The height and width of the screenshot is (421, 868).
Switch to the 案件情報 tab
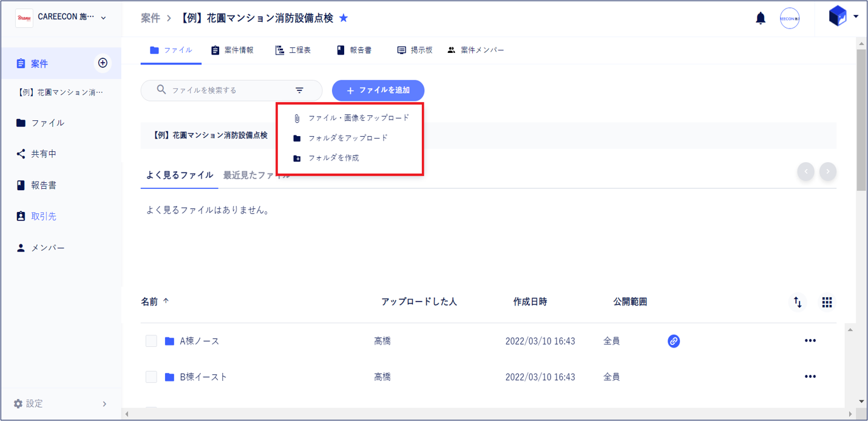[x=232, y=50]
